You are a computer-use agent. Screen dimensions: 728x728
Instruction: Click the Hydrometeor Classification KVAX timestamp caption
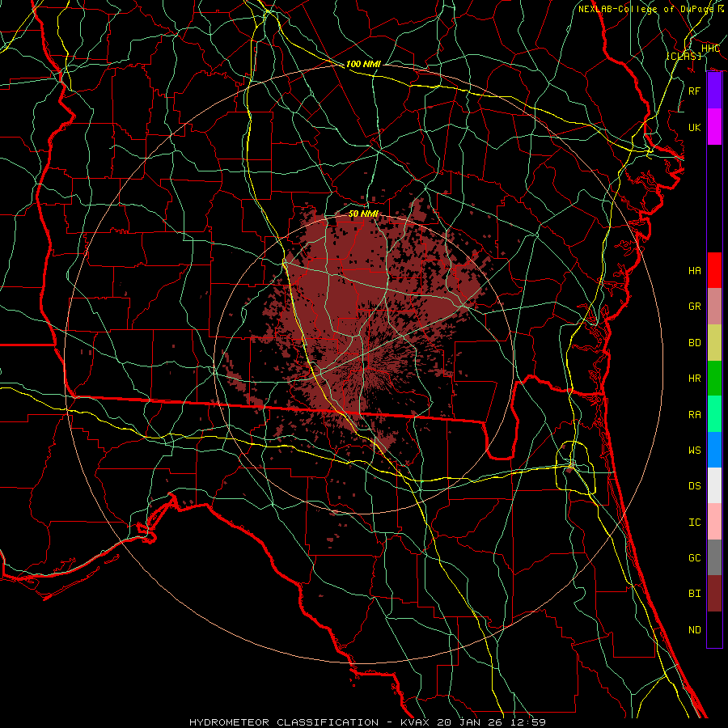click(367, 722)
